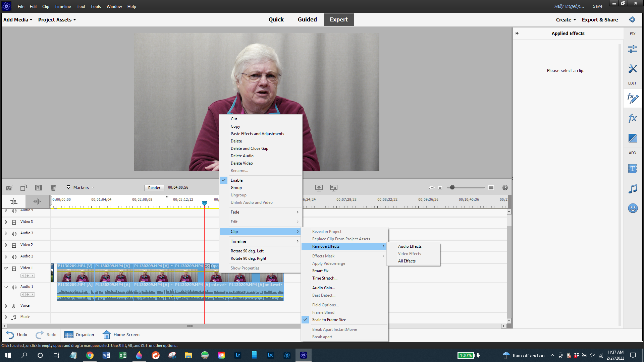The height and width of the screenshot is (362, 644).
Task: Open the Effects panel via fx icon
Action: coord(632,118)
